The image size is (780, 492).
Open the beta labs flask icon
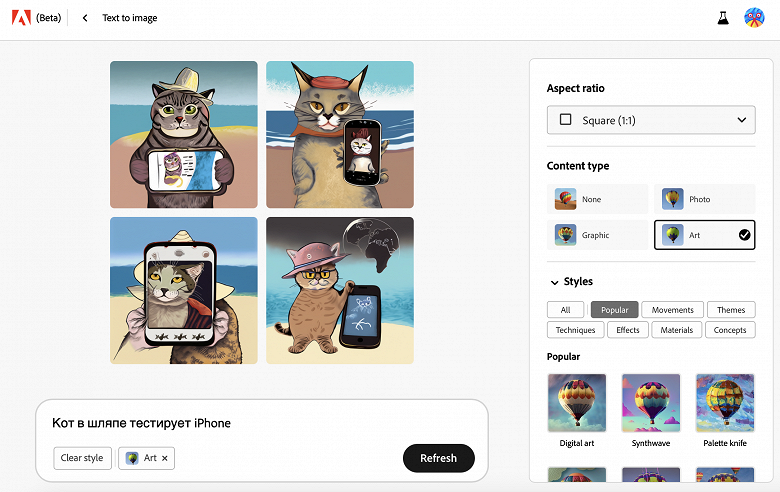pyautogui.click(x=723, y=18)
